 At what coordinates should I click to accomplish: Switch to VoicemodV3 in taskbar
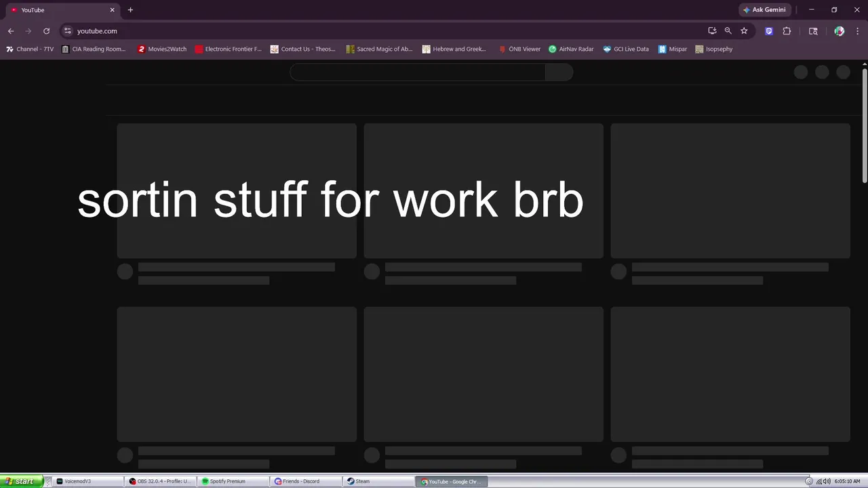(88, 481)
